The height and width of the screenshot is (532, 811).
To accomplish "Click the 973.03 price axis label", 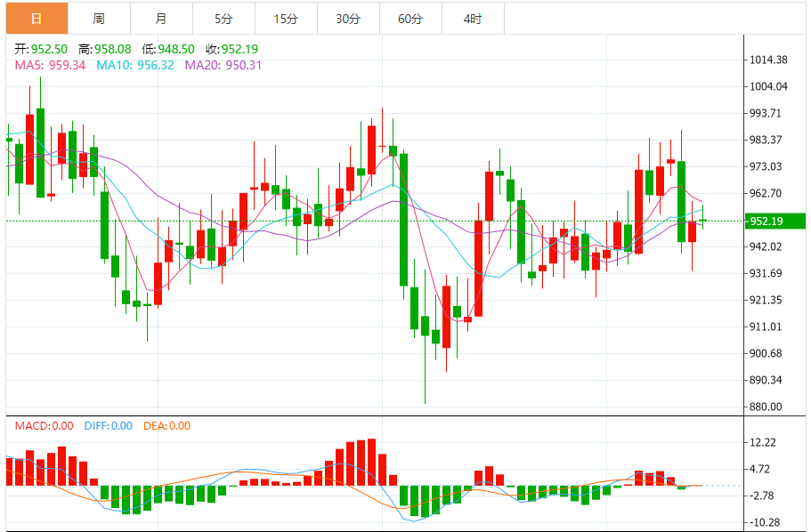I will [766, 166].
